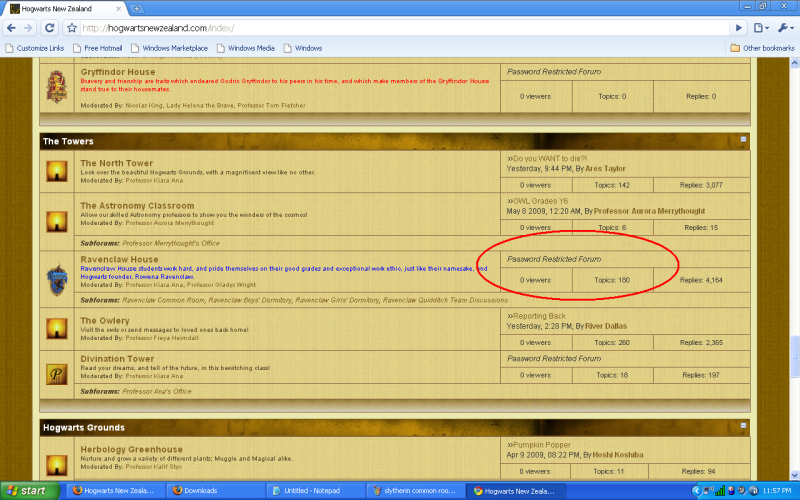Open the Other bookmarks folder
The width and height of the screenshot is (800, 500).
762,48
